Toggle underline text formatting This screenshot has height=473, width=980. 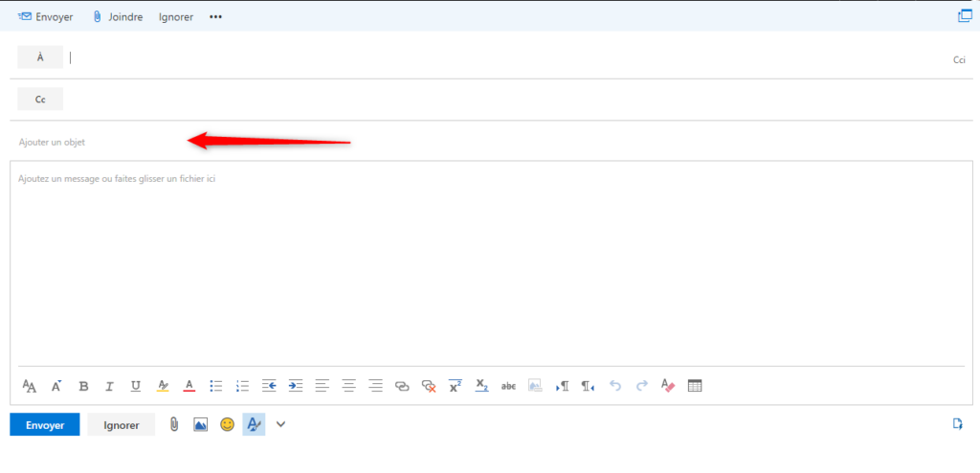[x=136, y=386]
